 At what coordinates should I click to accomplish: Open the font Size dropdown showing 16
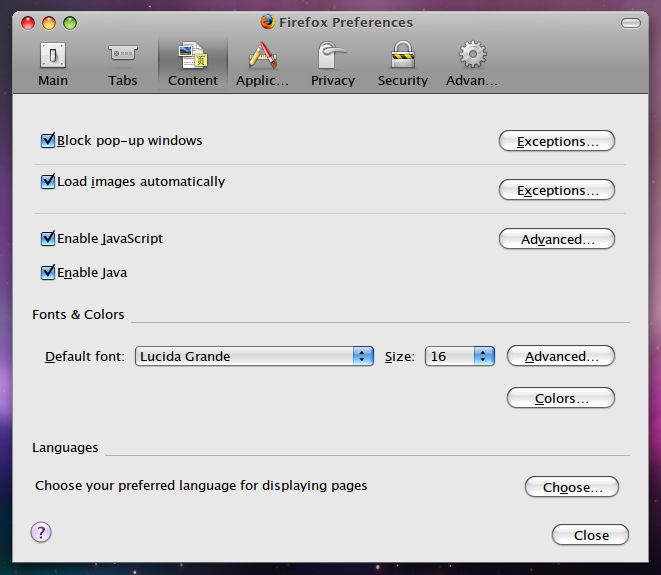pos(459,356)
